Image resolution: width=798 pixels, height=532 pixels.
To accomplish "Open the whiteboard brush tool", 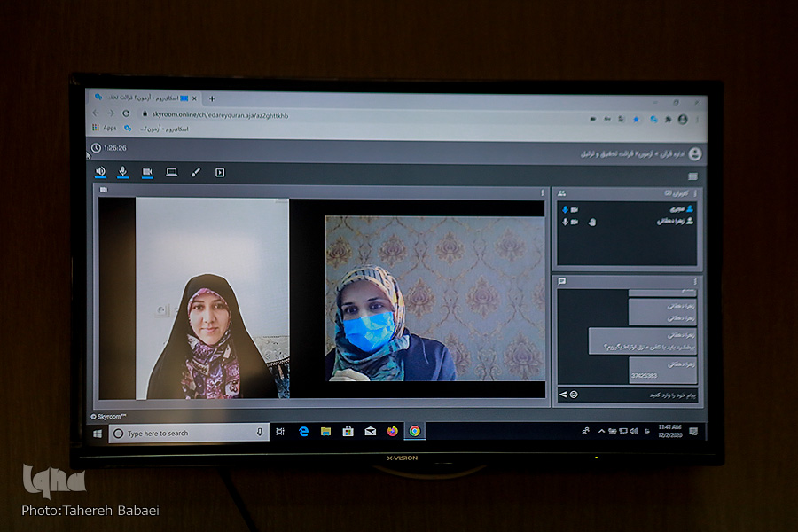I will coord(196,172).
